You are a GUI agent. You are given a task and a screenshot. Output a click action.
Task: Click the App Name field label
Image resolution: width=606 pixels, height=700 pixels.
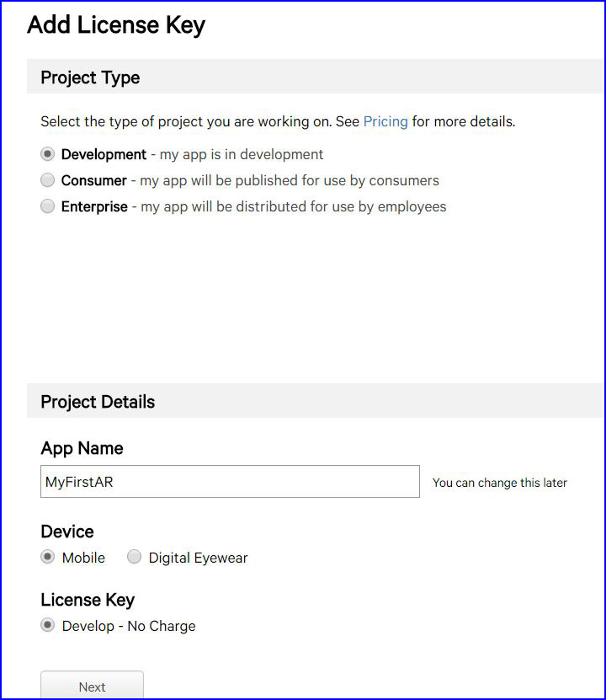[82, 448]
